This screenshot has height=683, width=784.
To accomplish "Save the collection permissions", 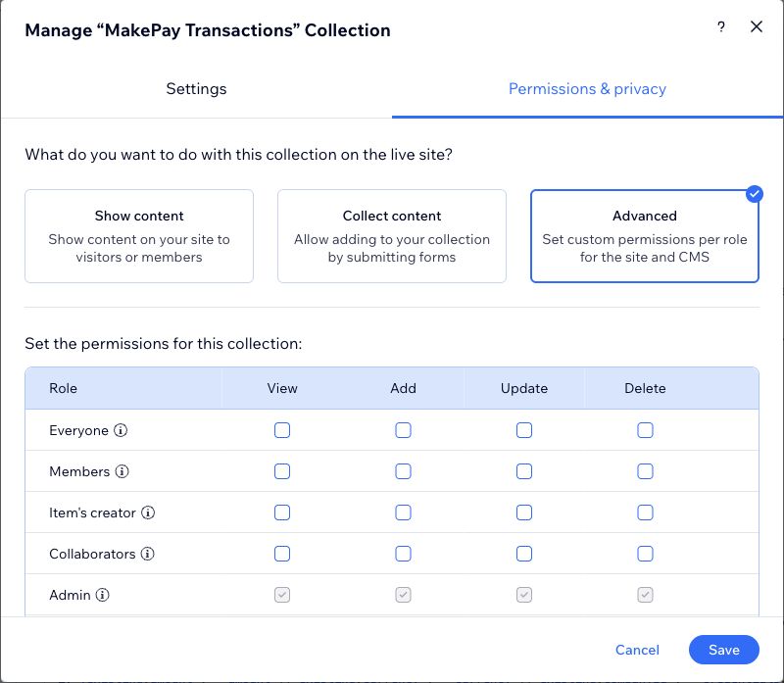I will click(x=724, y=650).
